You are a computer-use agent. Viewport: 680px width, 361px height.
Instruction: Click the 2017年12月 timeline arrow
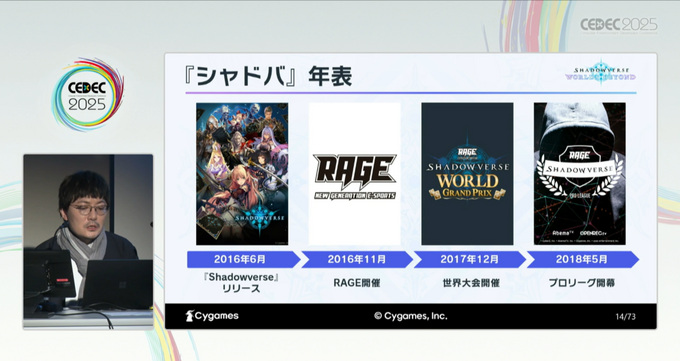(x=470, y=259)
